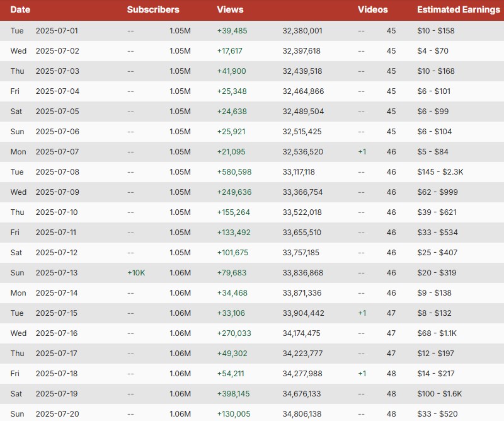Viewport: 504px width, 421px height.
Task: Select the Videos column header
Action: 373,9
